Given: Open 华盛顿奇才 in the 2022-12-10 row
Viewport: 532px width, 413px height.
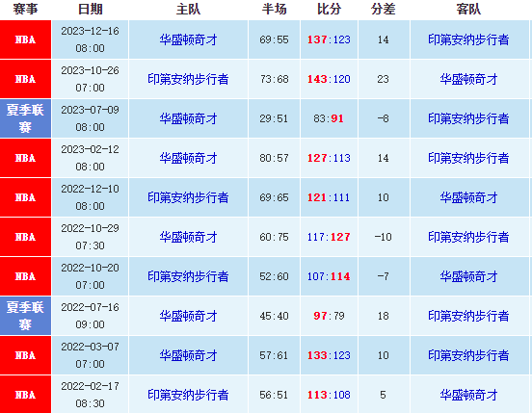Looking at the screenshot, I should point(468,197).
